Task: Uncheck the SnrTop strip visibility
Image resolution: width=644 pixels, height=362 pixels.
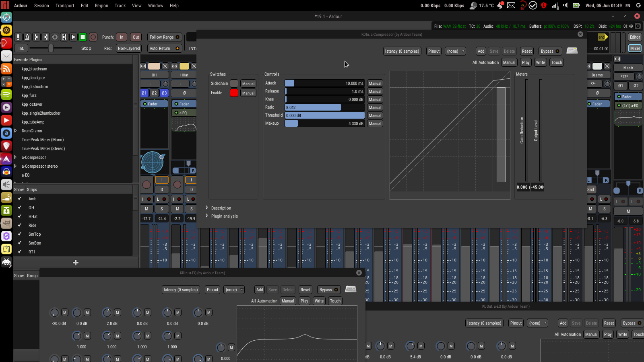Action: [19, 234]
